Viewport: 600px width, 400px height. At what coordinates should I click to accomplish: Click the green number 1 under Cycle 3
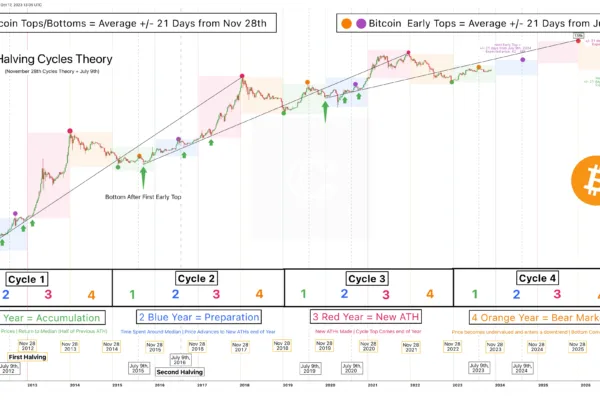point(303,294)
